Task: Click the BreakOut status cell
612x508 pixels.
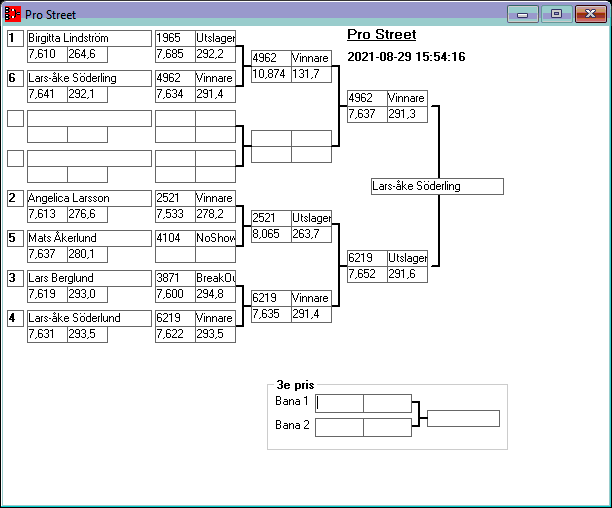Action: tap(215, 278)
